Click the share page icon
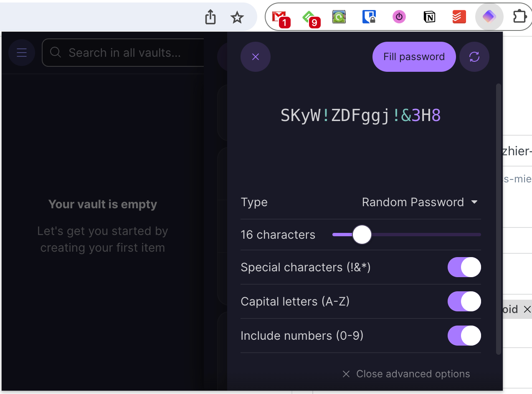The height and width of the screenshot is (394, 532). coord(210,18)
